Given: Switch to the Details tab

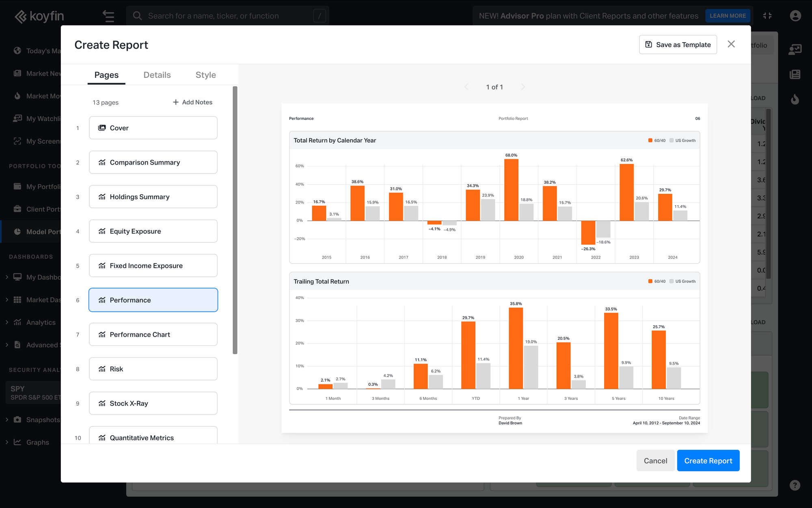Looking at the screenshot, I should pyautogui.click(x=157, y=75).
